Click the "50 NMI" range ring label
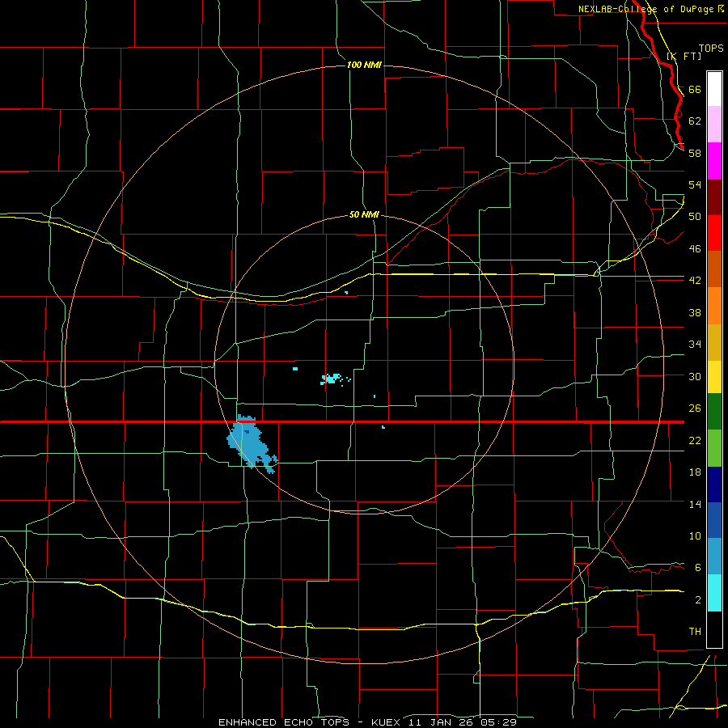728x728 pixels. click(x=364, y=214)
